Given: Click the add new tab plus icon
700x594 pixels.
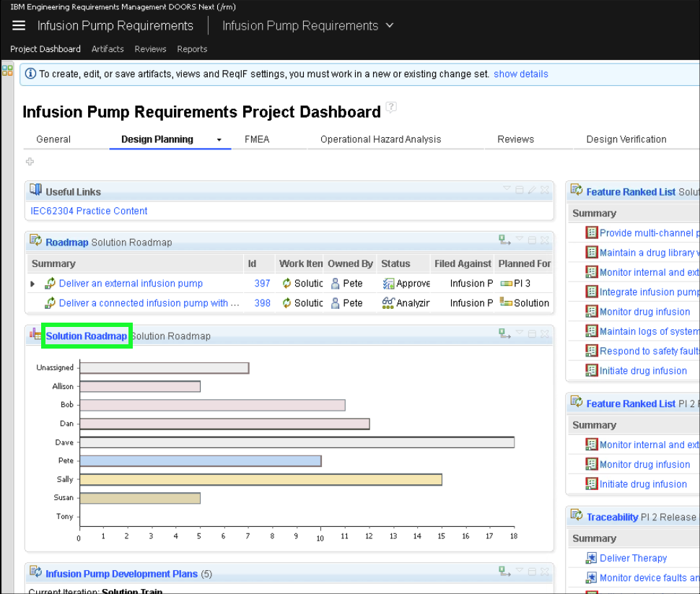Looking at the screenshot, I should pos(30,162).
